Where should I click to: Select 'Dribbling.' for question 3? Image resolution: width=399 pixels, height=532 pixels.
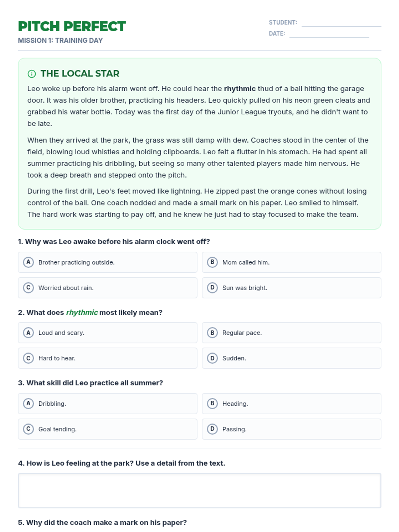[107, 404]
